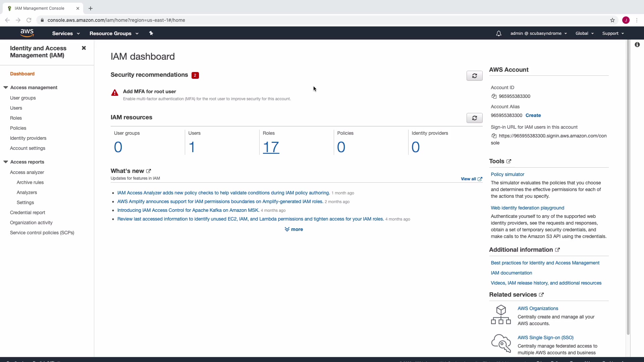Open the Global region dropdown
Screen dimensions: 644x362
(584, 34)
